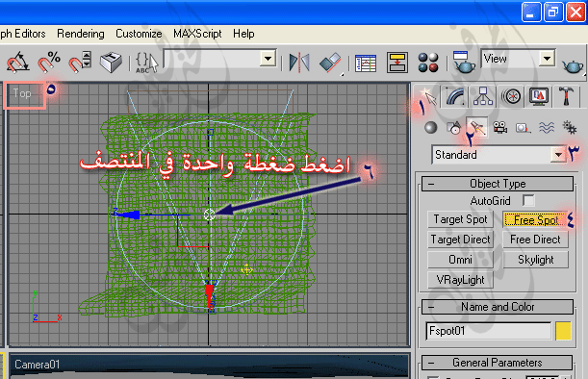Activate the Align tool
588x379 pixels.
(x=330, y=63)
